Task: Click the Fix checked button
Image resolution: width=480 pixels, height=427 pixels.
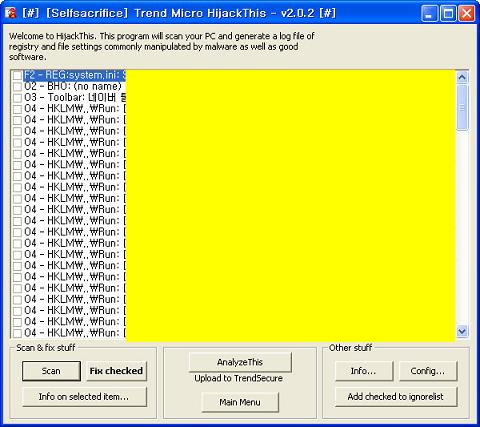Action: (x=116, y=371)
